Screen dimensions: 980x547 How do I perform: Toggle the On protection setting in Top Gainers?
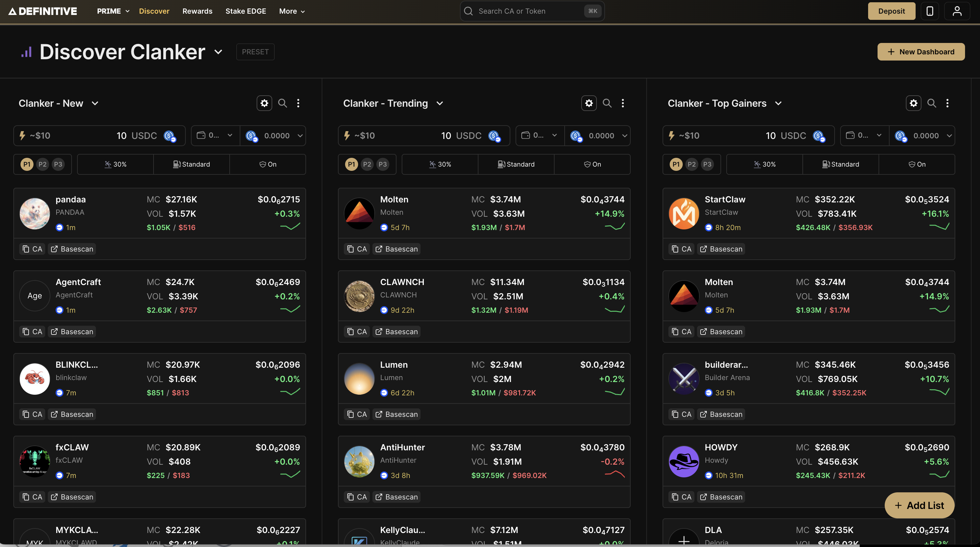pos(917,164)
